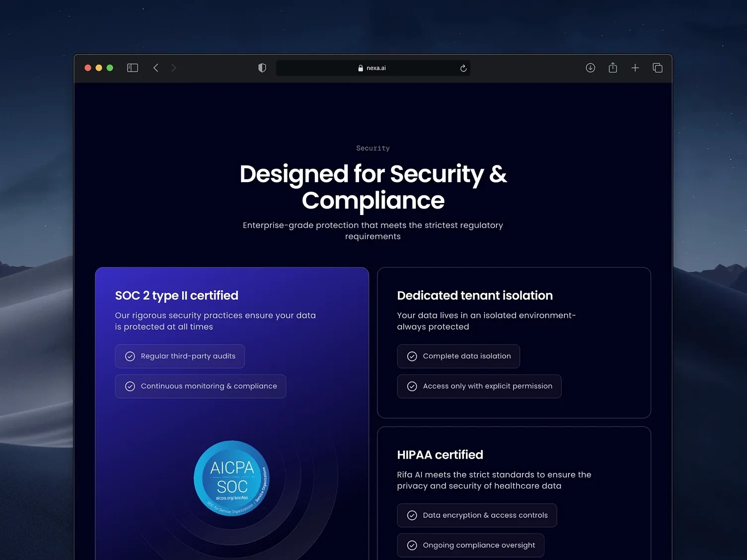Toggle the Safari sidebar panel

pyautogui.click(x=133, y=68)
